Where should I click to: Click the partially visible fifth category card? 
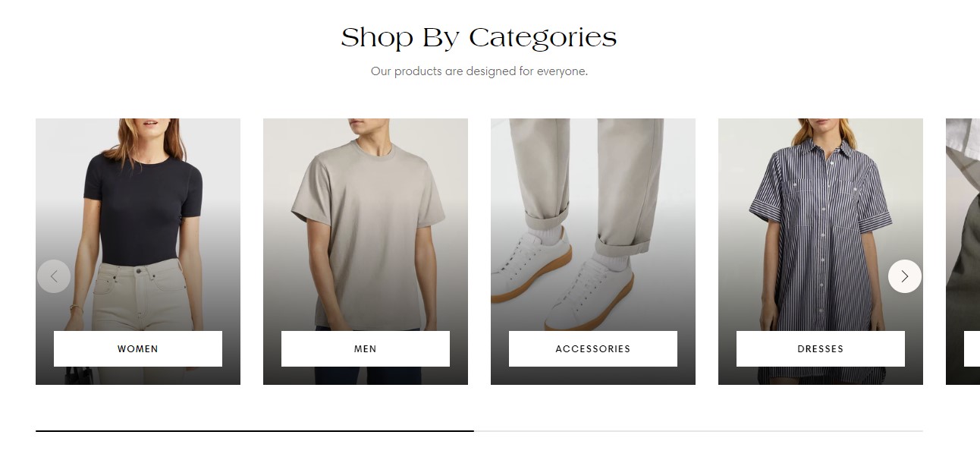point(963,251)
